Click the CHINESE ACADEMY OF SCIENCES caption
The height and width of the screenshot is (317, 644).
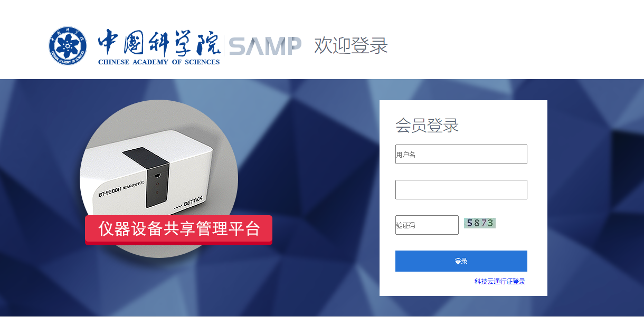(x=159, y=62)
